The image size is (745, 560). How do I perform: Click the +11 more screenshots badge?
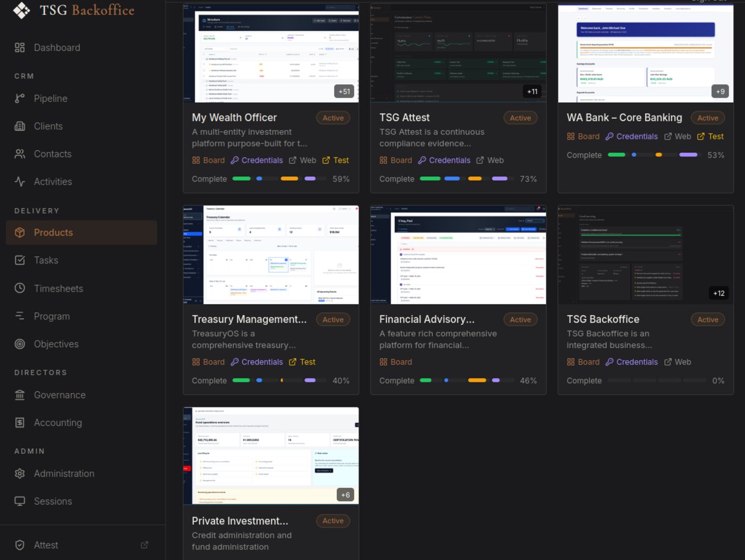coord(532,92)
